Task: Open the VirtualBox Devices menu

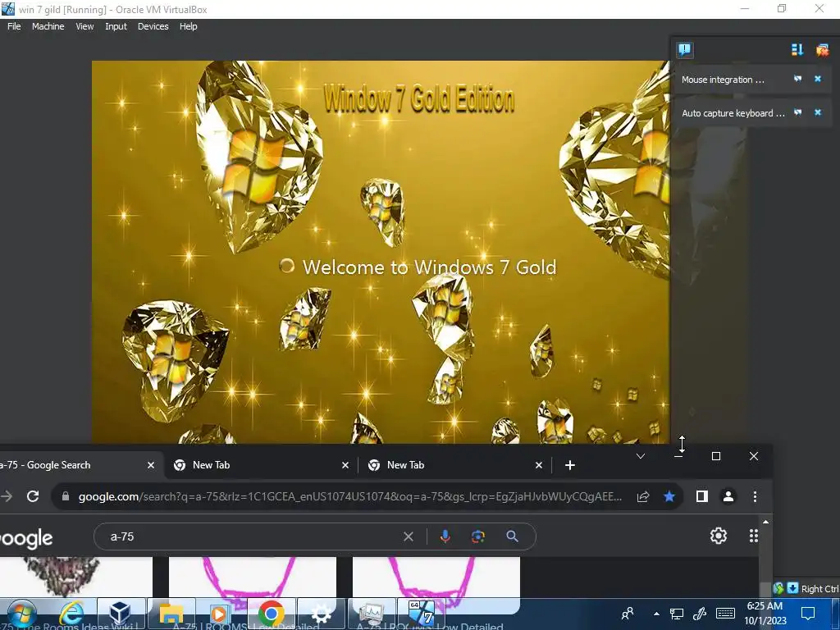Action: [153, 26]
